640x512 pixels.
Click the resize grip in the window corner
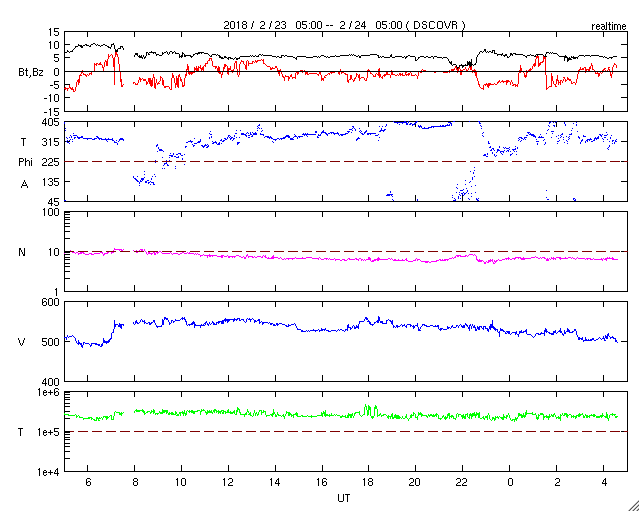(x=633, y=505)
